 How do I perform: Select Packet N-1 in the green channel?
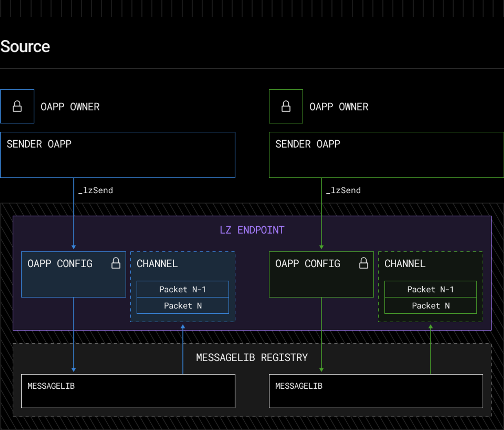point(430,289)
